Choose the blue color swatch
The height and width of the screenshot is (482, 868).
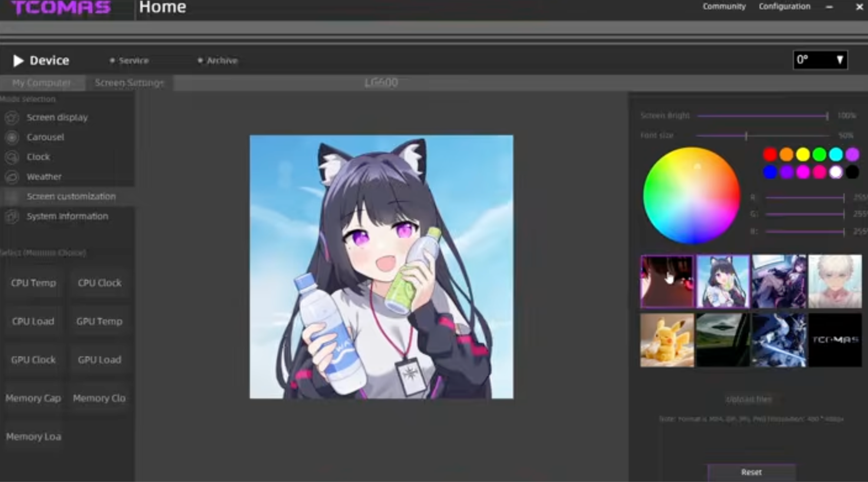pos(770,173)
